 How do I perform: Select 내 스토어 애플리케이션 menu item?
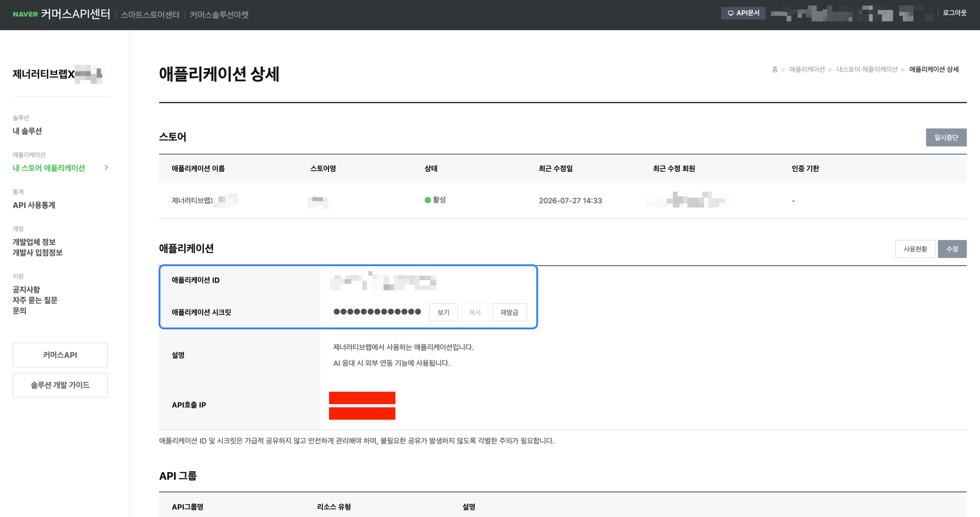pyautogui.click(x=49, y=168)
